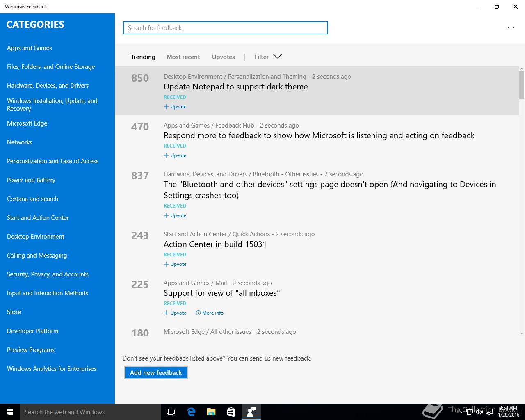Select Security, Privacy, and Accounts category
525x420 pixels.
pyautogui.click(x=48, y=274)
